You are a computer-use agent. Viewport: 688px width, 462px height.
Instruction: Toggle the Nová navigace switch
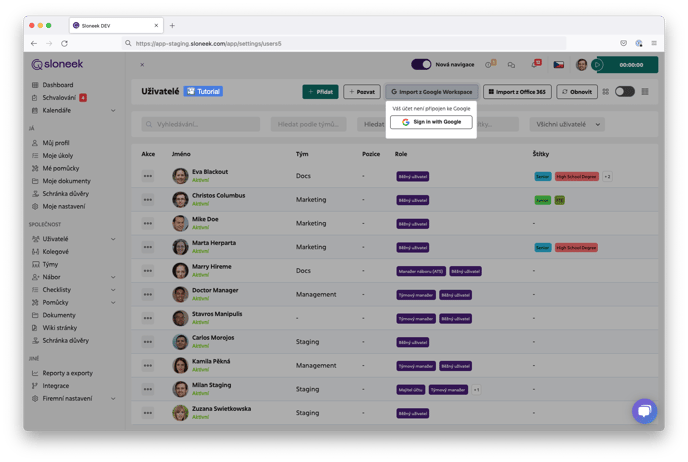pyautogui.click(x=421, y=64)
